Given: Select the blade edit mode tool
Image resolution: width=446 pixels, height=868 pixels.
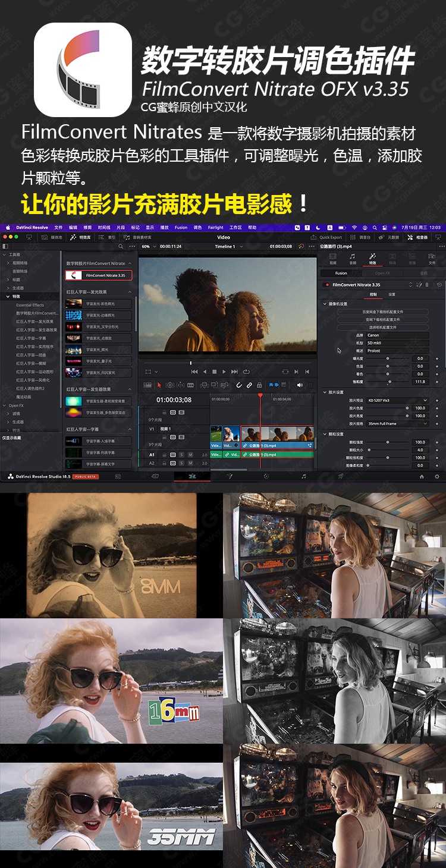Looking at the screenshot, I should [190, 385].
